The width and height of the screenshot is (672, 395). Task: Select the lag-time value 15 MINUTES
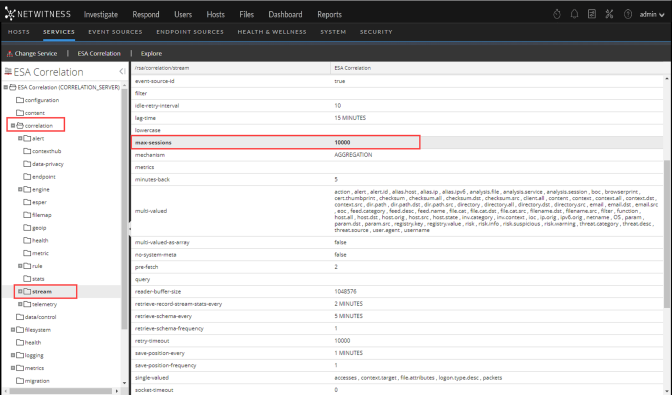[x=350, y=118]
